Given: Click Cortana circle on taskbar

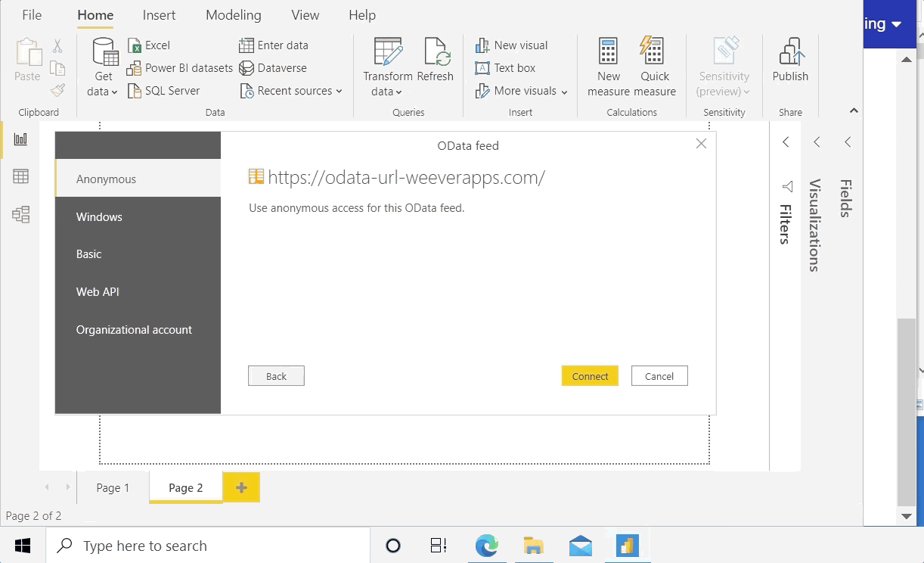Looking at the screenshot, I should tap(393, 546).
